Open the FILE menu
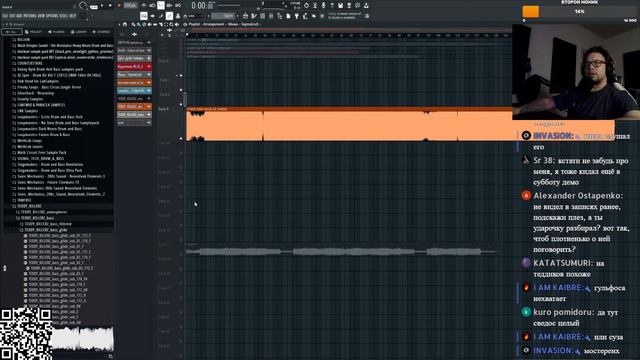 point(6,16)
